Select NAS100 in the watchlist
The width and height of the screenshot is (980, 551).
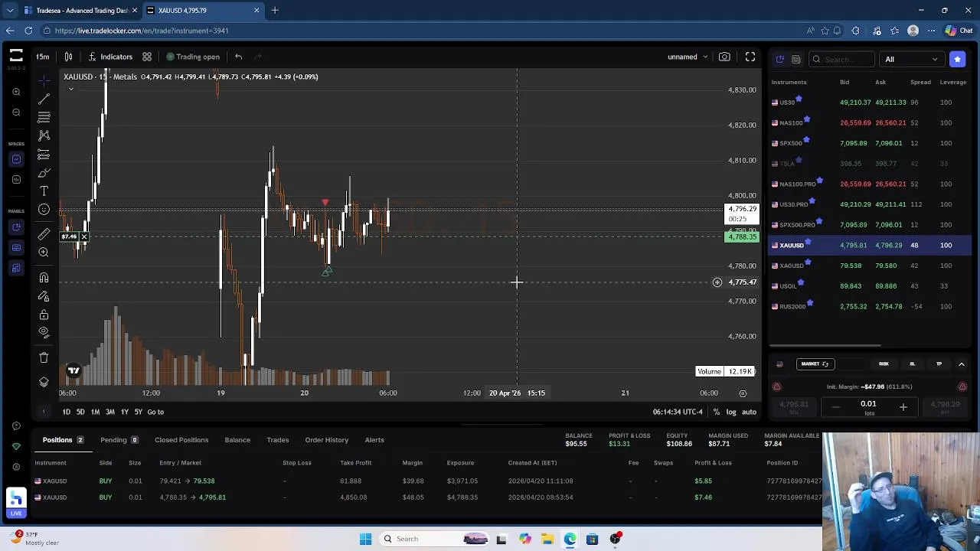pos(871,122)
